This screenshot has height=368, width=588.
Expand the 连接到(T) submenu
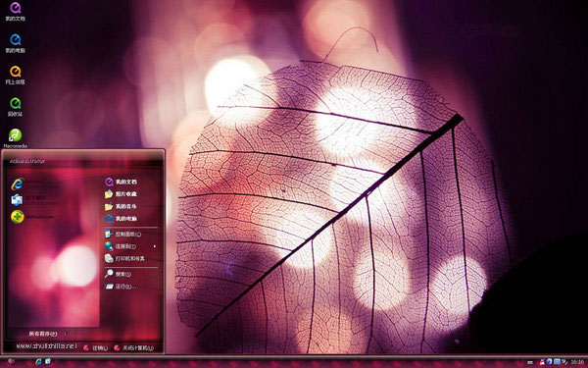[130, 246]
